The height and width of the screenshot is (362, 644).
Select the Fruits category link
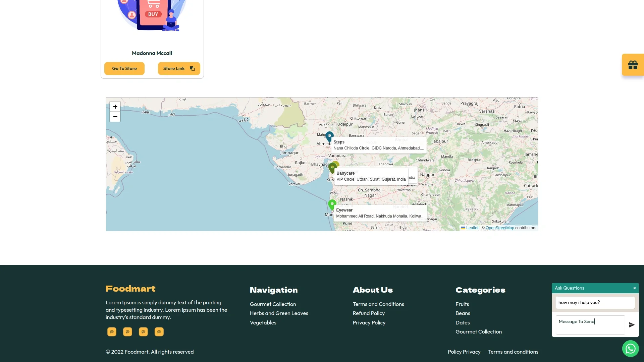pos(462,304)
